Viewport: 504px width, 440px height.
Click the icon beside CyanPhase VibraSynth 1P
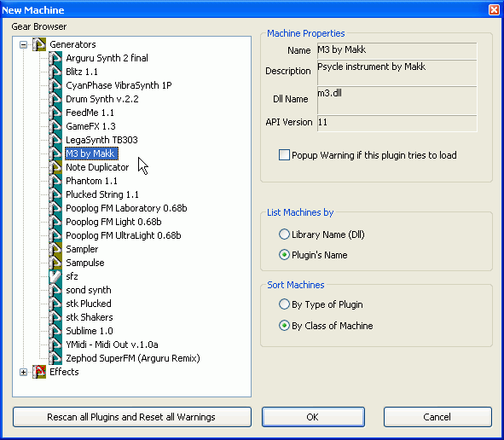(x=55, y=85)
